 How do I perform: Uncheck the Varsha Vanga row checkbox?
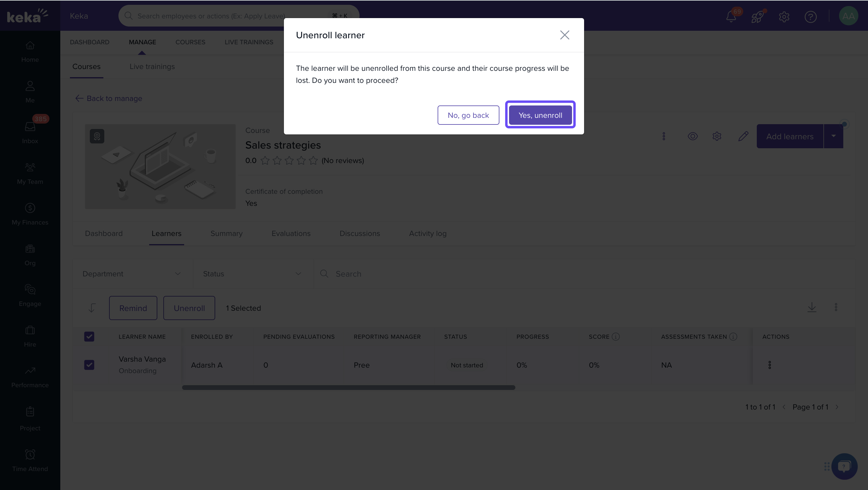[89, 365]
